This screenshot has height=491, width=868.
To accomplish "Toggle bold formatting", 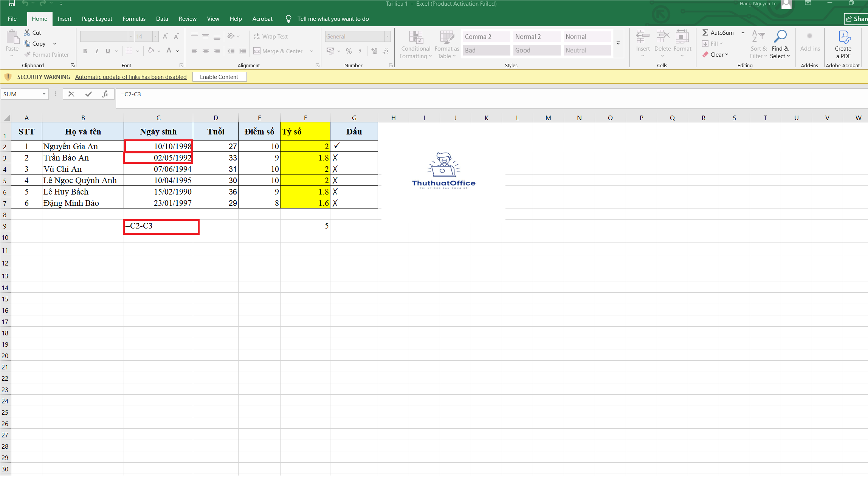I will coord(85,51).
